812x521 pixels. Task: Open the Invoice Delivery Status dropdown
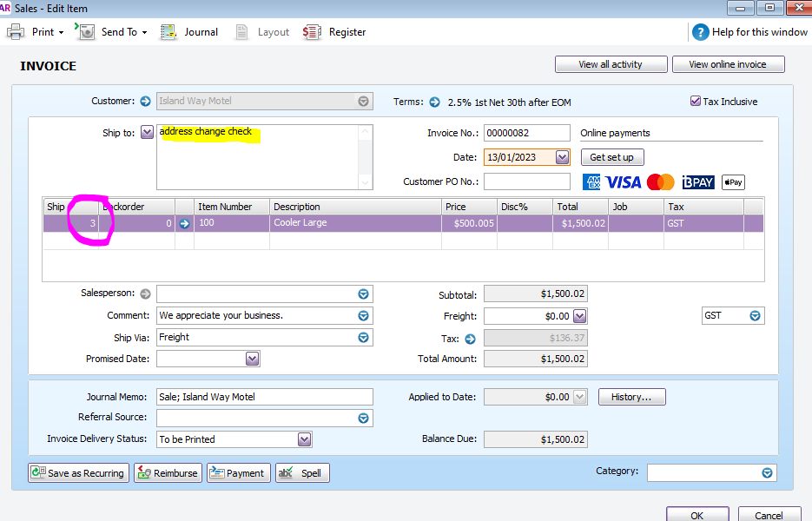(x=304, y=439)
